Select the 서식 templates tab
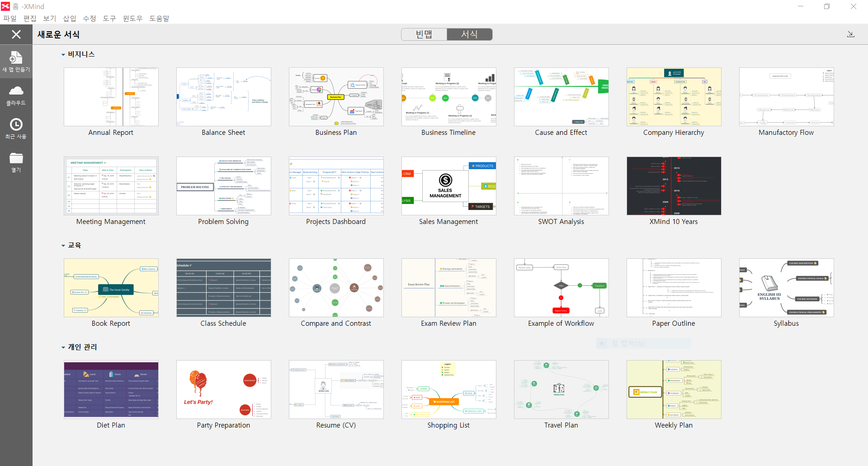This screenshot has width=868, height=466. (x=469, y=34)
